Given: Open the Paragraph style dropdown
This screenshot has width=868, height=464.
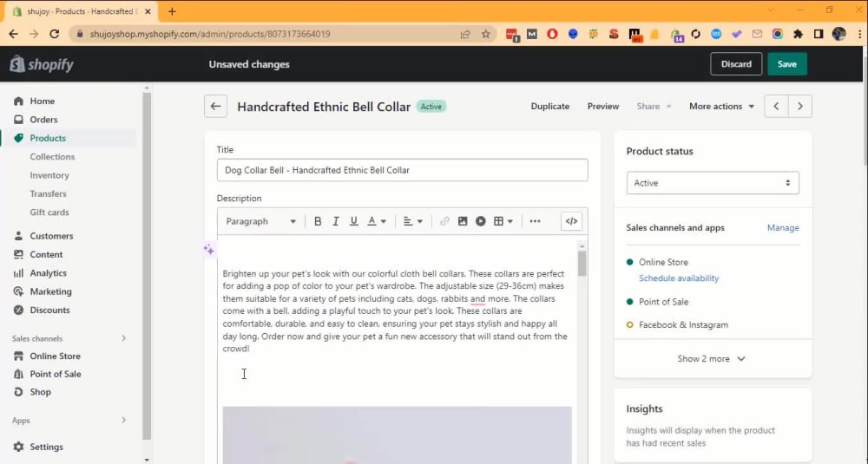Looking at the screenshot, I should (x=260, y=221).
